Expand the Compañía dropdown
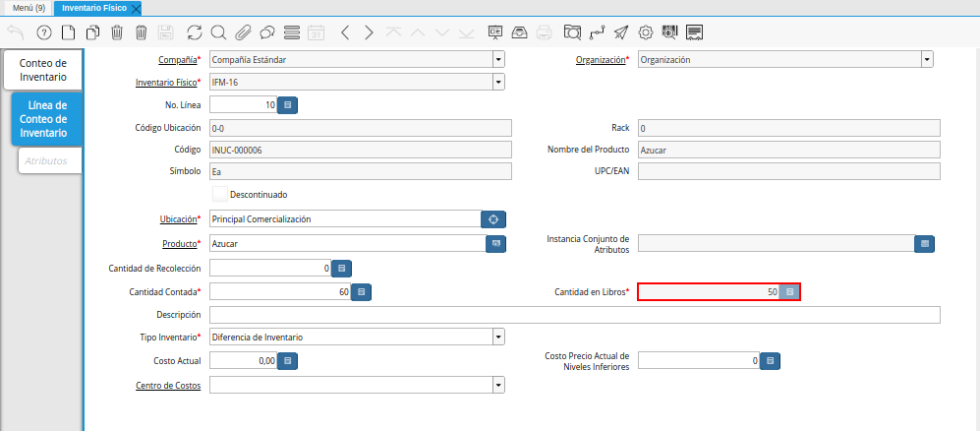This screenshot has height=431, width=980. pos(498,59)
